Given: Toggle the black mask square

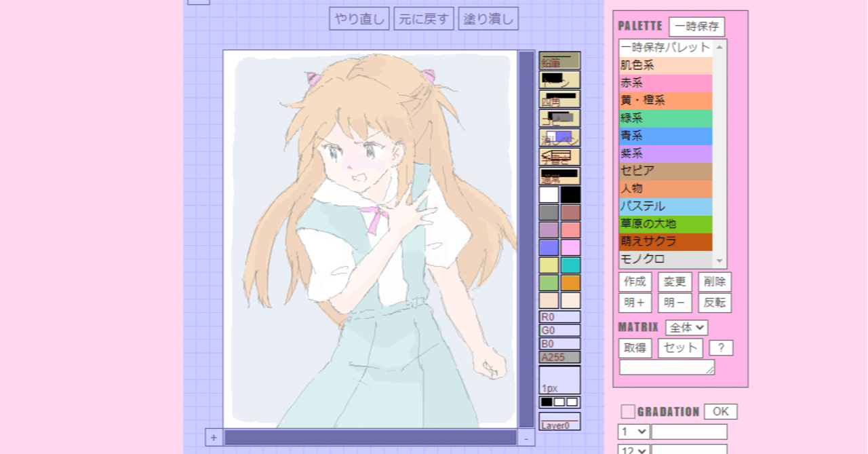Looking at the screenshot, I should (546, 403).
